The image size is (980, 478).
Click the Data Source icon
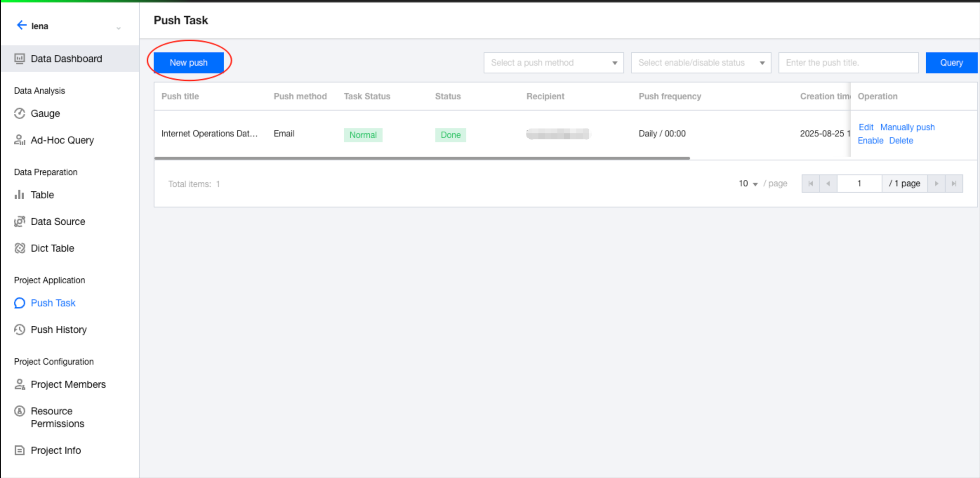point(19,221)
